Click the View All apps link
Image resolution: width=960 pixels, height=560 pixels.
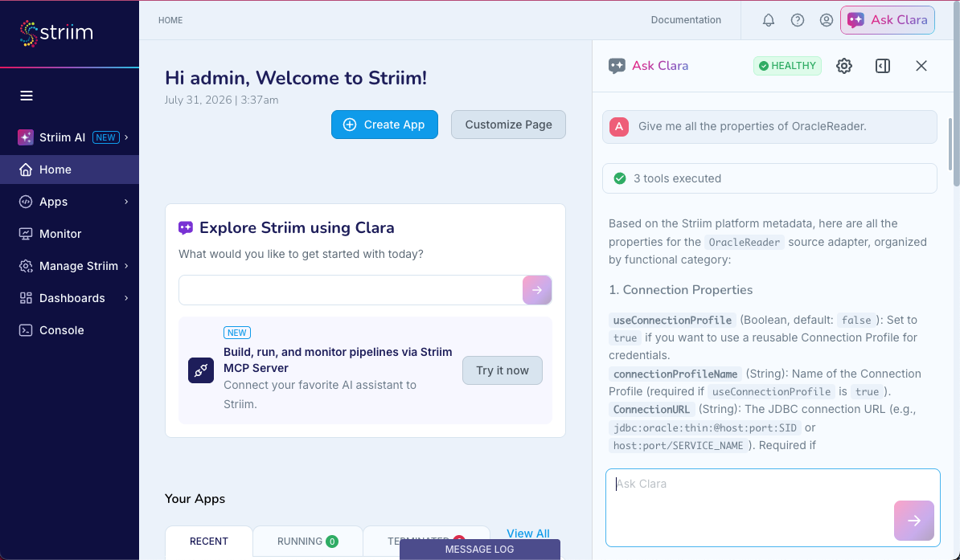(x=528, y=533)
